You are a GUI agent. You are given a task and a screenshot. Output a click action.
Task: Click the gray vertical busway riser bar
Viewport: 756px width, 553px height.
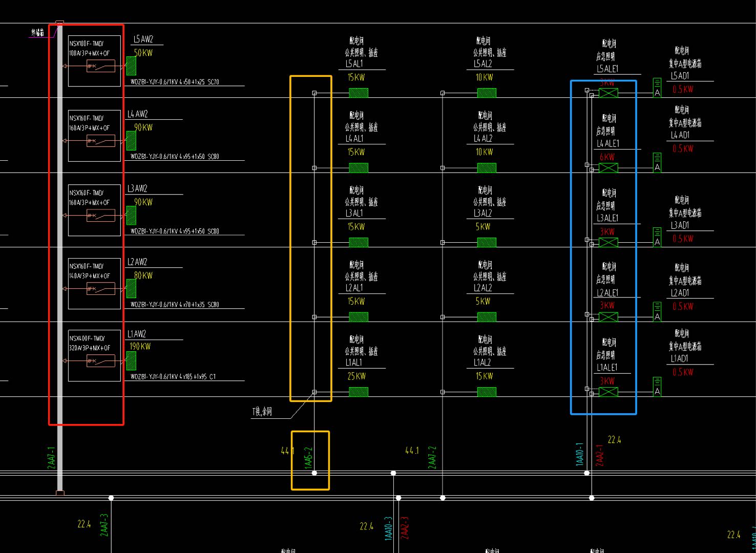point(60,259)
